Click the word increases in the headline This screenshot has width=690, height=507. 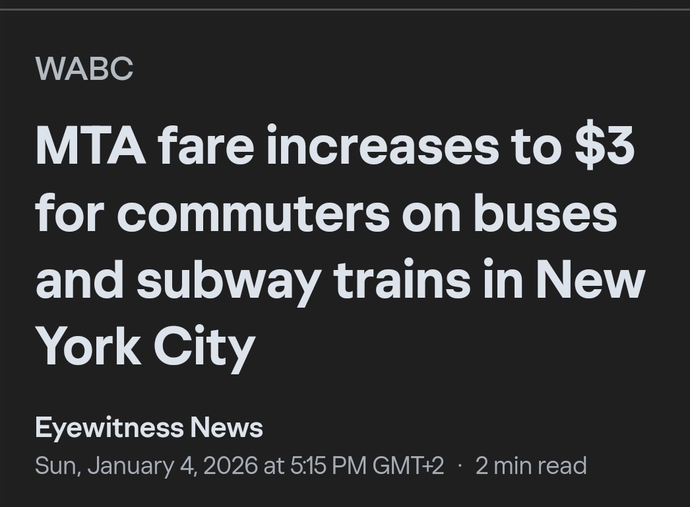coord(382,145)
